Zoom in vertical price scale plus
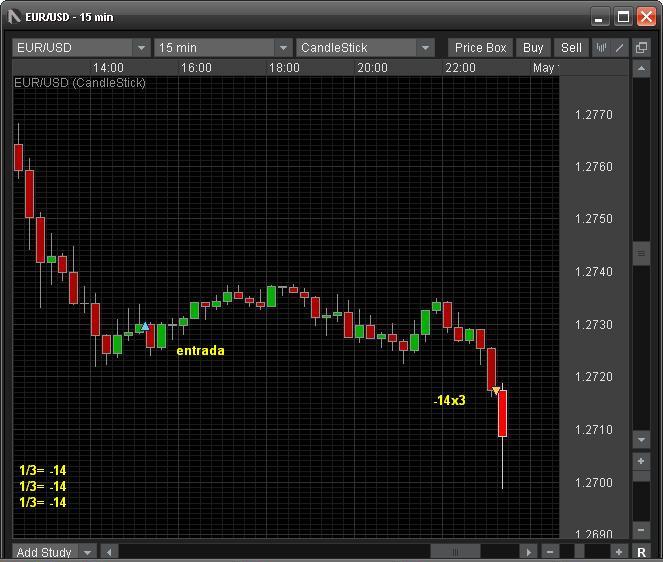 pyautogui.click(x=642, y=461)
